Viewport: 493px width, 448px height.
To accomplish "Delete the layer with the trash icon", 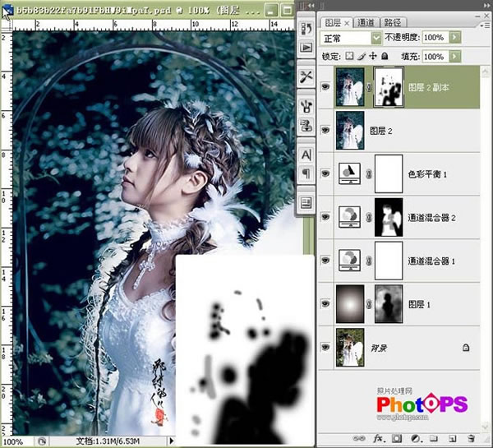I will 471,438.
